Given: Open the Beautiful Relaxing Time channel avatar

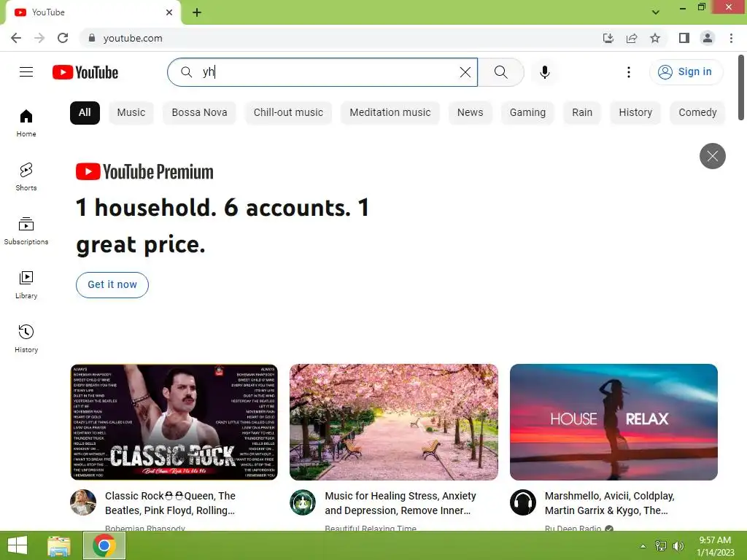Looking at the screenshot, I should click(x=303, y=502).
